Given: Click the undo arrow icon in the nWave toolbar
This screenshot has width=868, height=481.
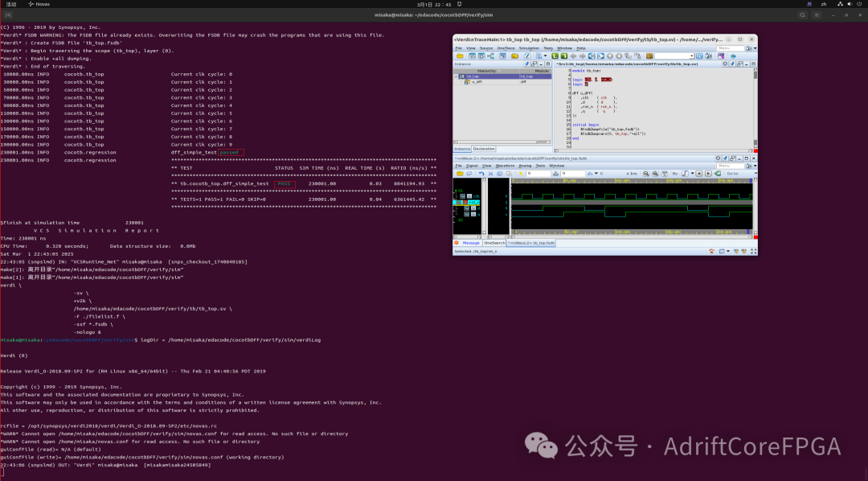Looking at the screenshot, I should (481, 173).
